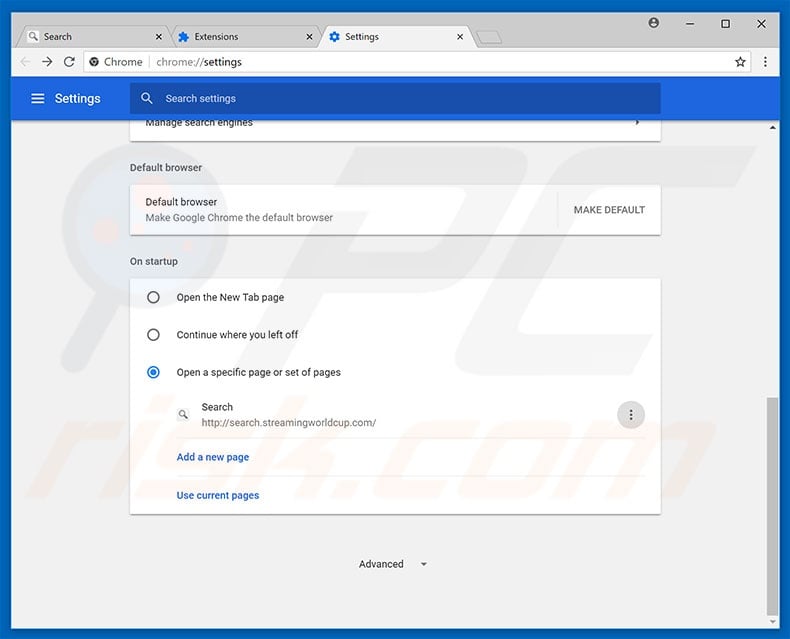The width and height of the screenshot is (790, 639).
Task: Open more actions for streamingworldcup startup page
Action: [x=631, y=415]
